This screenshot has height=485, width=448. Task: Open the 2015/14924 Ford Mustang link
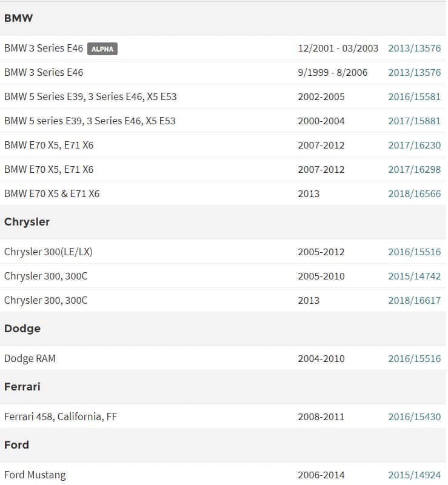coord(414,475)
